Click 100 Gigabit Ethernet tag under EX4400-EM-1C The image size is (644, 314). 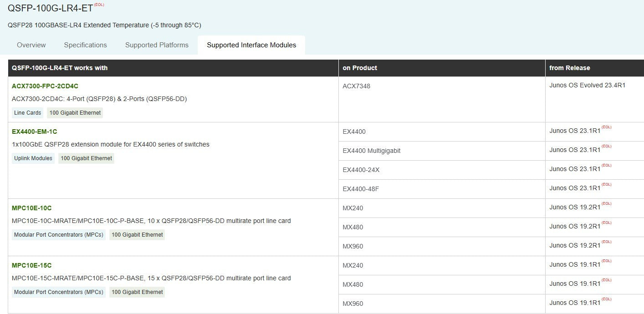[86, 158]
